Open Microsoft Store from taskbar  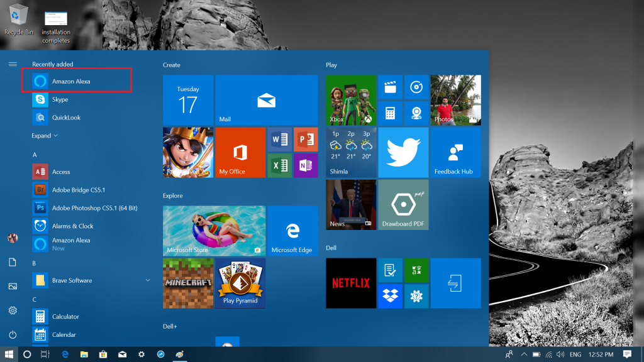pyautogui.click(x=103, y=354)
